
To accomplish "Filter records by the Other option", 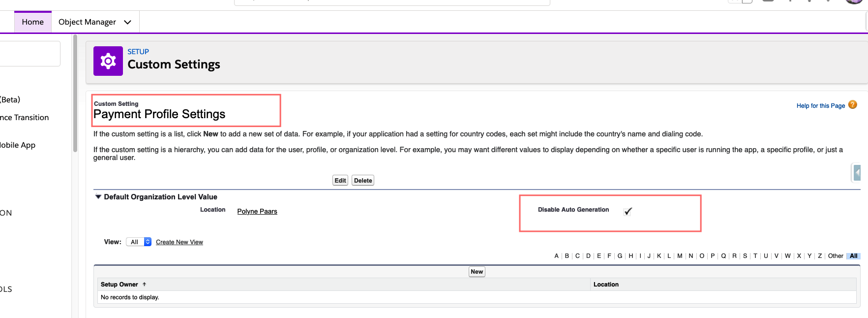I will pos(835,256).
